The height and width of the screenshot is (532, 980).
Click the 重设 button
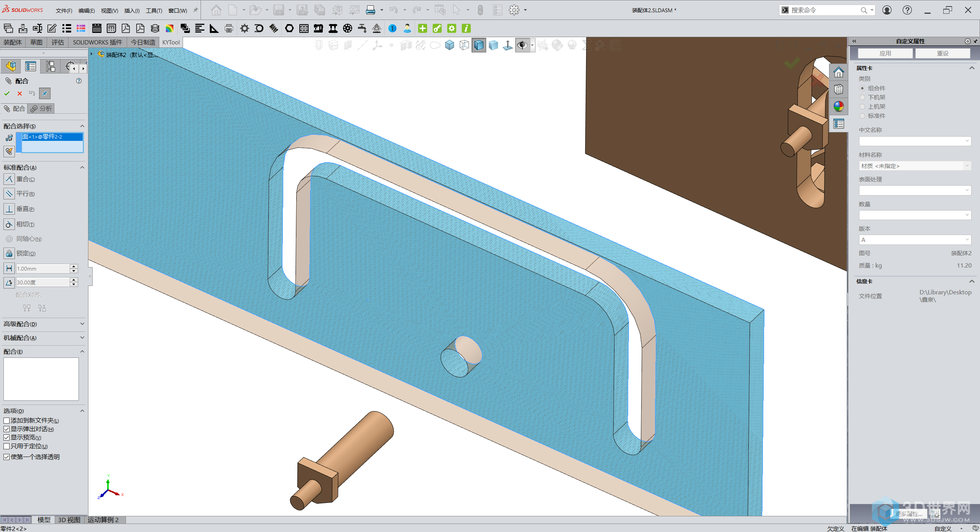(943, 53)
